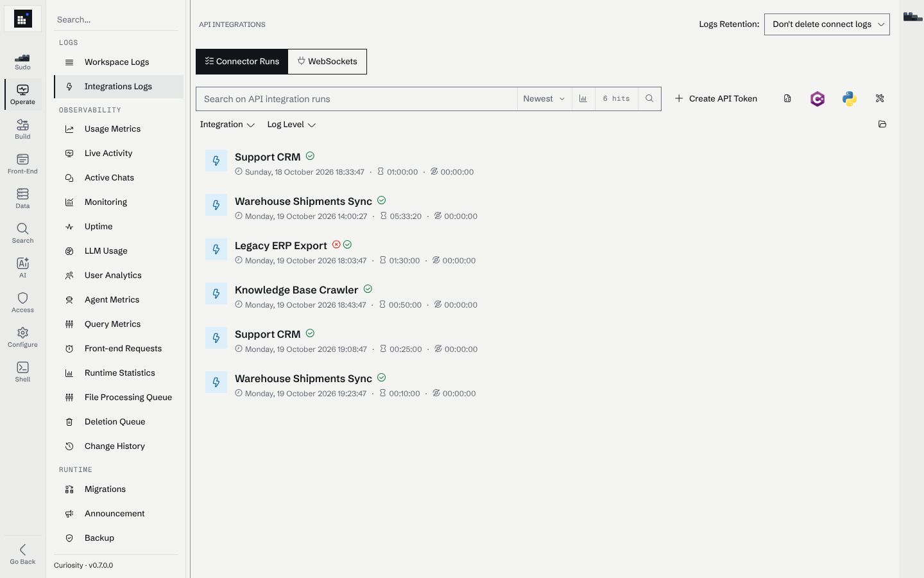
Task: Switch to the Connector Runs tab
Action: pyautogui.click(x=242, y=62)
